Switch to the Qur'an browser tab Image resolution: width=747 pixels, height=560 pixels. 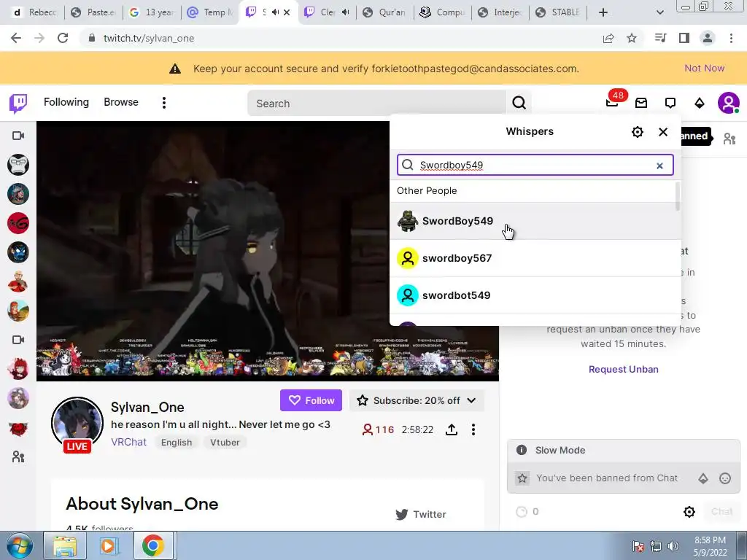[x=385, y=12]
